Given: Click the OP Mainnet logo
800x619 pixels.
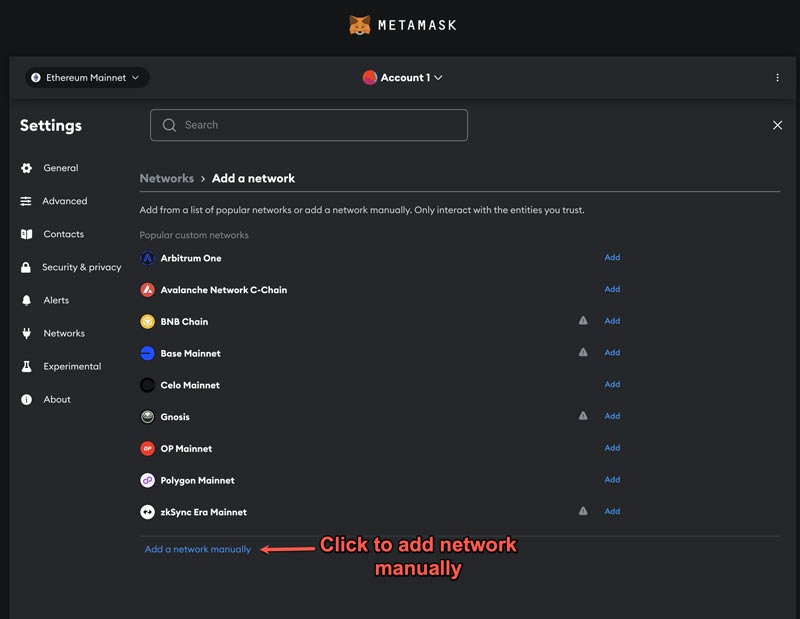Looking at the screenshot, I should click(x=147, y=449).
